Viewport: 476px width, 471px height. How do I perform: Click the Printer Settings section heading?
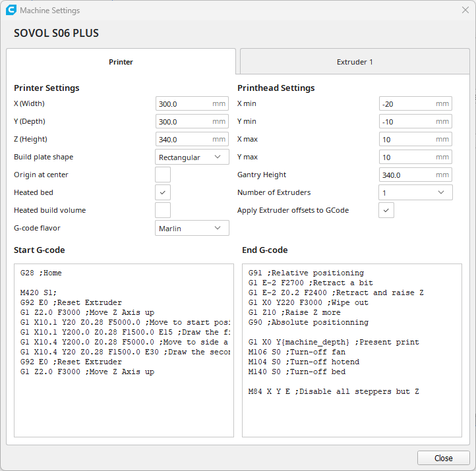pyautogui.click(x=46, y=88)
